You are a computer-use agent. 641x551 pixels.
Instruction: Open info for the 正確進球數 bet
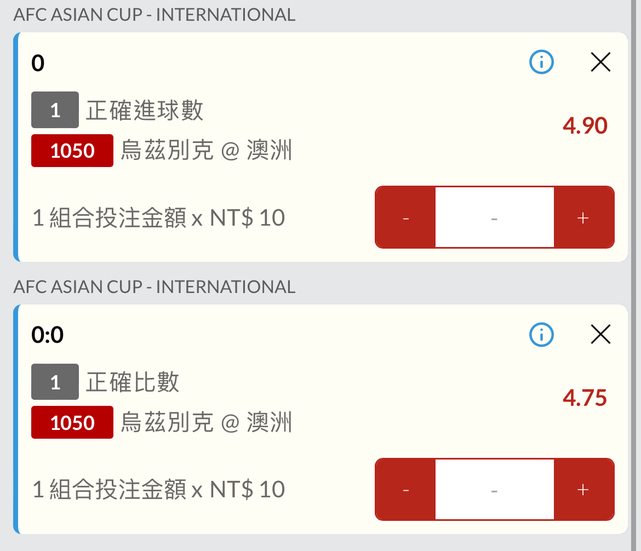click(x=541, y=63)
